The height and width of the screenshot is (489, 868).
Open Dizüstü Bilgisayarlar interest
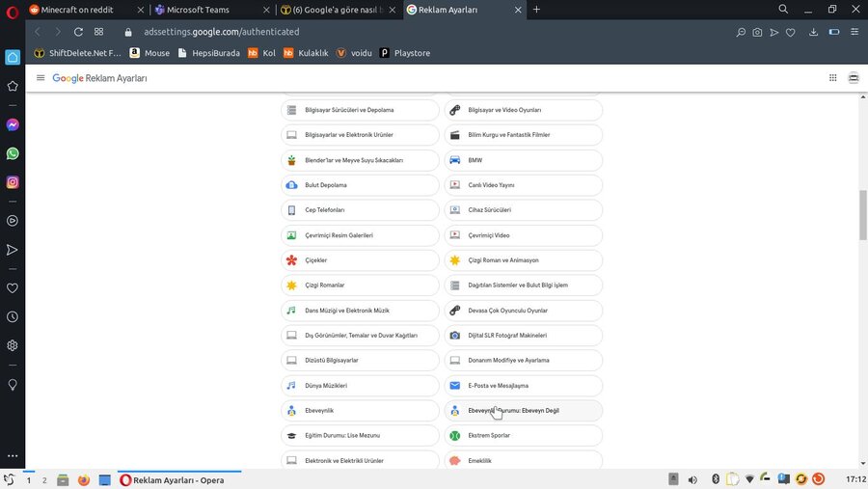coord(360,360)
